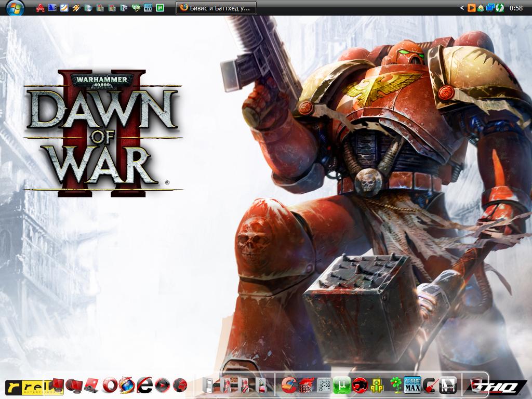
Task: Launch Internet Explorer red 'e' dock icon
Action: point(145,385)
